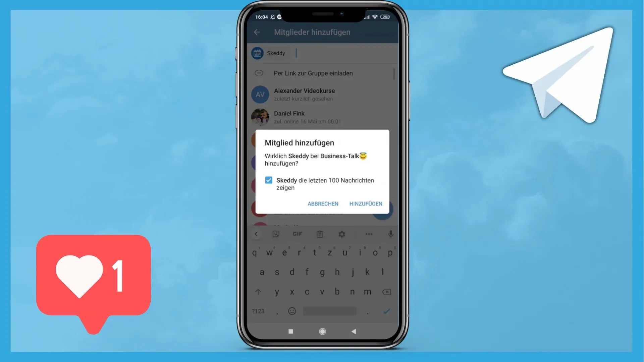
Task: Tap the link invite icon for group
Action: click(259, 73)
